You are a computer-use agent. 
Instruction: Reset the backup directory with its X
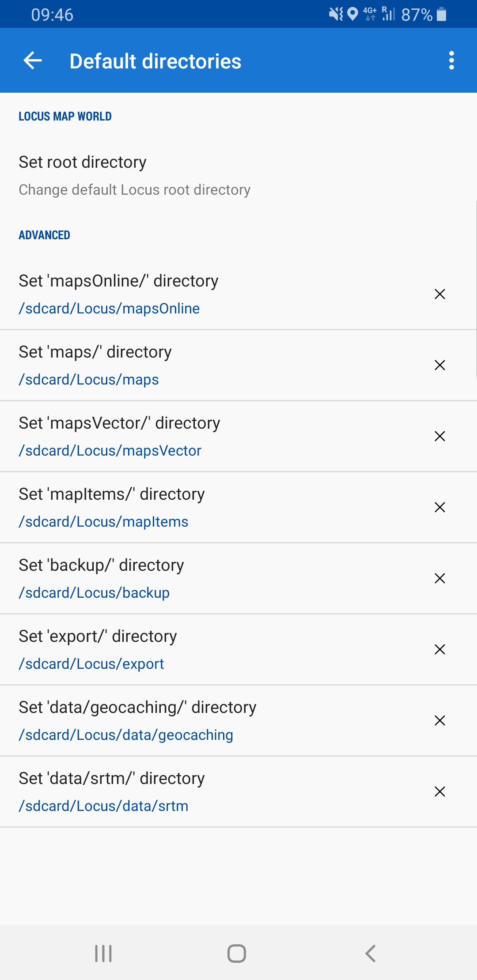440,578
